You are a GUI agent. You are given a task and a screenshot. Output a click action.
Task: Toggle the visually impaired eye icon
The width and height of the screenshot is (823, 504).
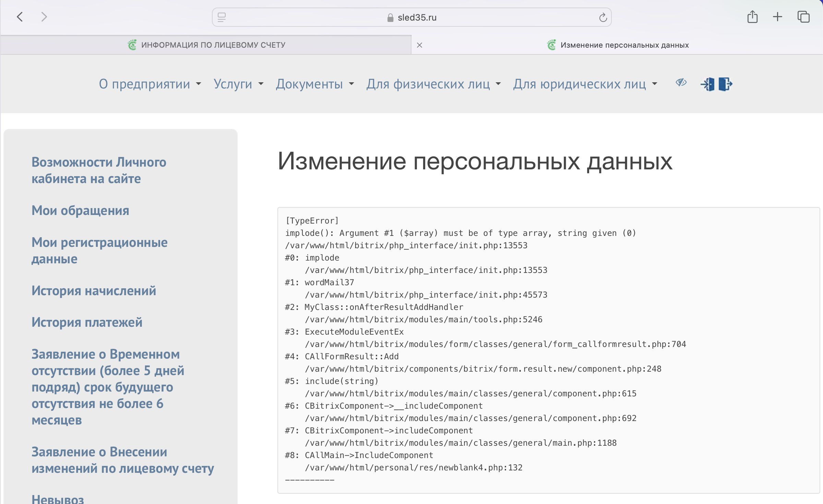click(x=681, y=83)
